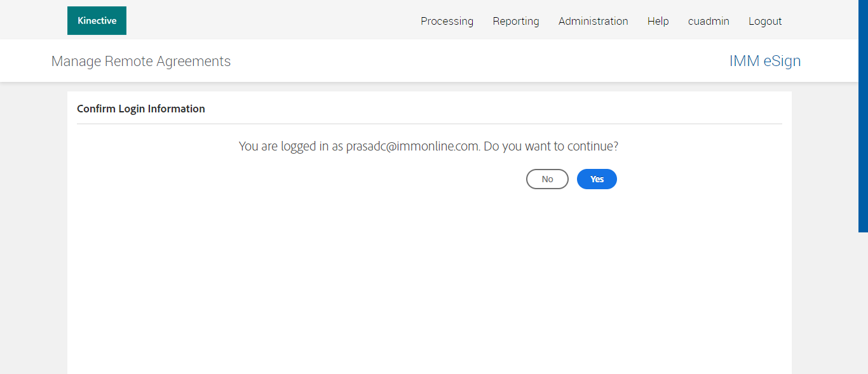Click the divider line under Confirm Login Information

pyautogui.click(x=429, y=124)
